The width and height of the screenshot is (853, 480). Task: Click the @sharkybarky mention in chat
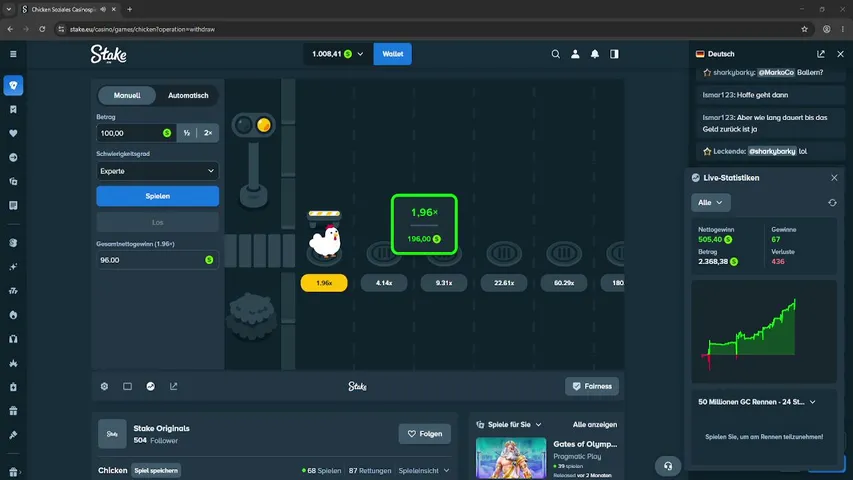pos(772,151)
